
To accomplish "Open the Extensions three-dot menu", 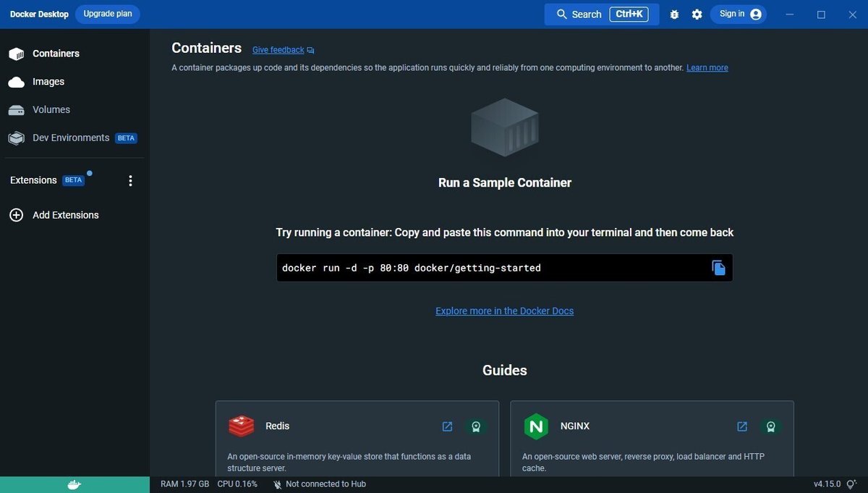I will pyautogui.click(x=130, y=181).
